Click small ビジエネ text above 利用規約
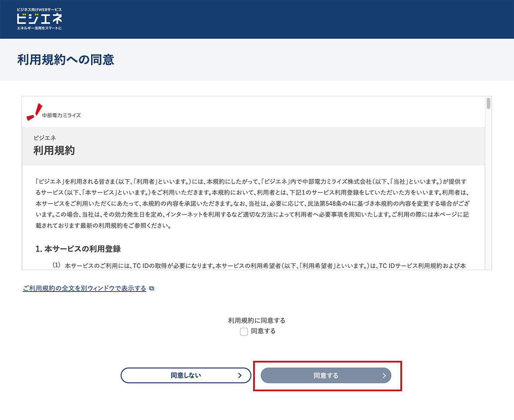This screenshot has width=514, height=420. 44,138
